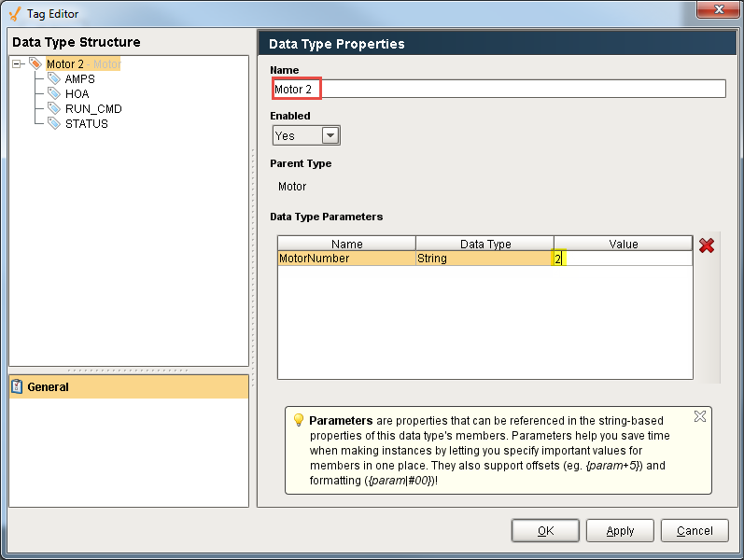Image resolution: width=744 pixels, height=560 pixels.
Task: Click the HOA tag icon
Action: pos(54,94)
